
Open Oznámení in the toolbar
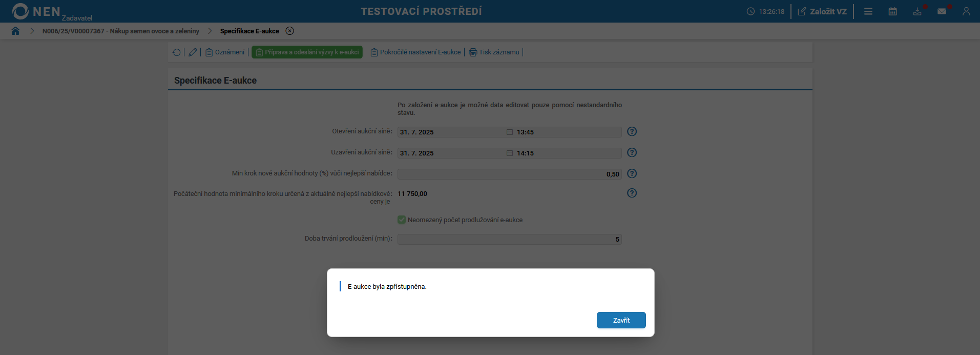tap(225, 52)
